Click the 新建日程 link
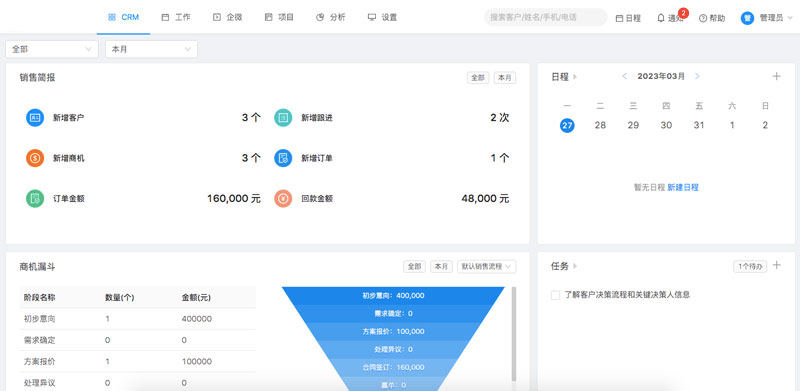 click(x=683, y=187)
